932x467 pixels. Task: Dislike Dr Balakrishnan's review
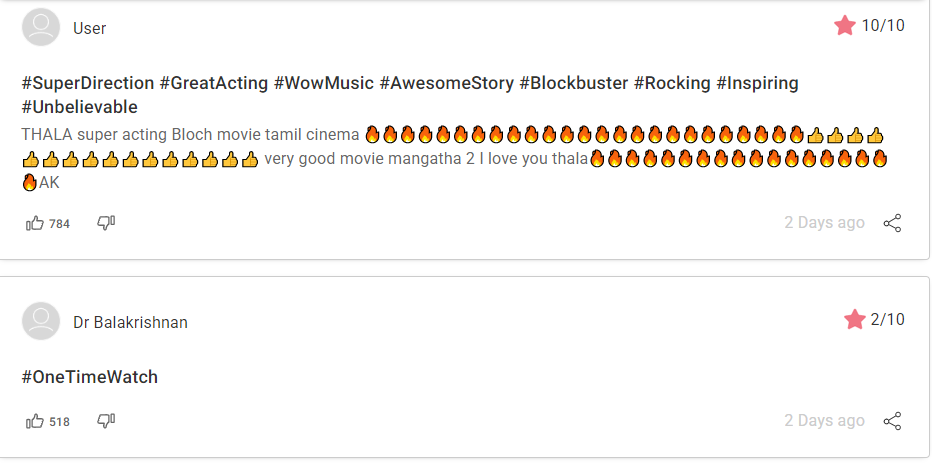(106, 421)
